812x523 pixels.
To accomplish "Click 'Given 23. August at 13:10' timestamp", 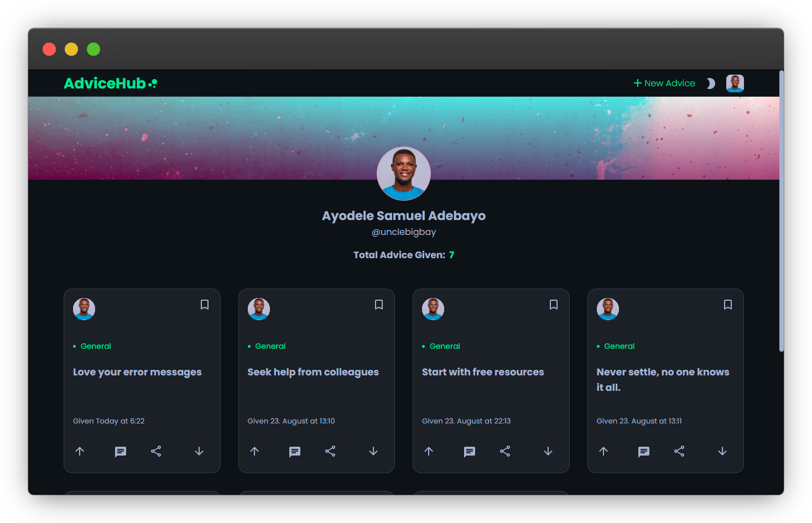I will 291,421.
